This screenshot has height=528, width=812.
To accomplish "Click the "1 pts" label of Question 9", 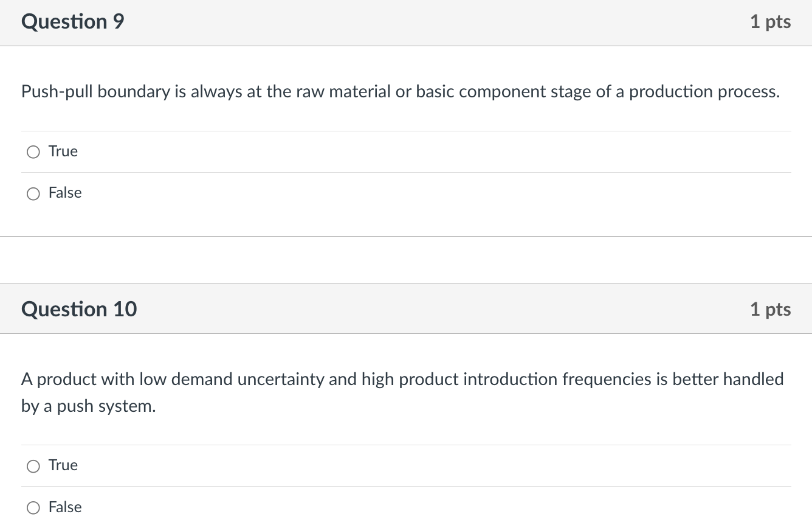I will tap(770, 22).
